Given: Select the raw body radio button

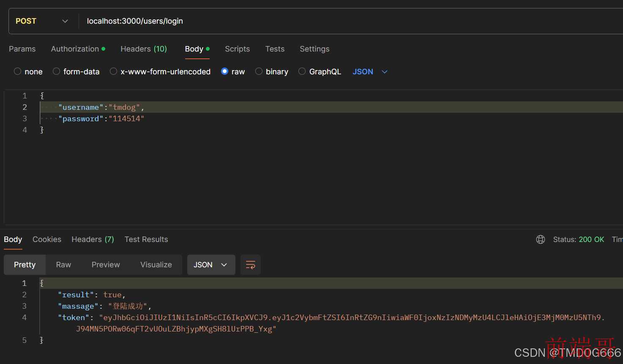Looking at the screenshot, I should [225, 71].
